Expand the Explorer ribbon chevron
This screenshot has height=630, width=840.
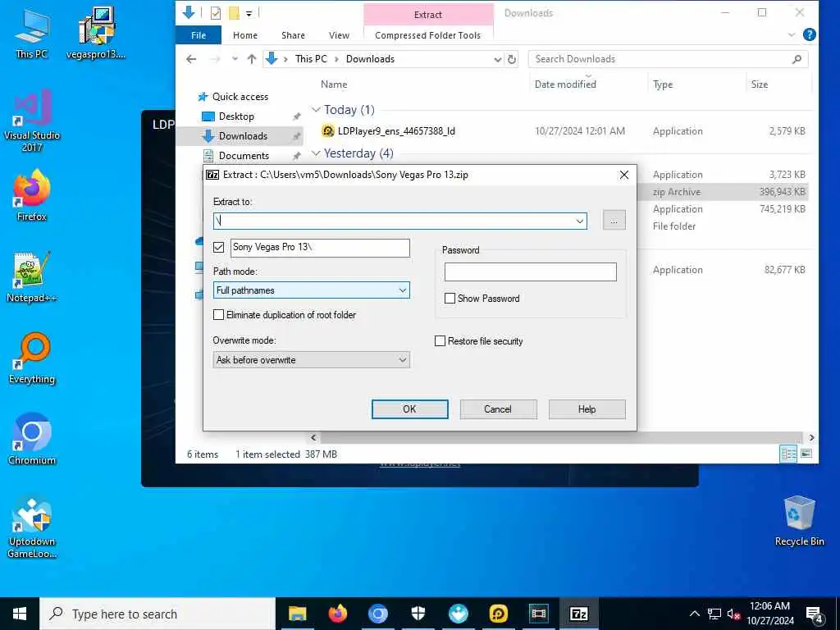click(x=792, y=34)
